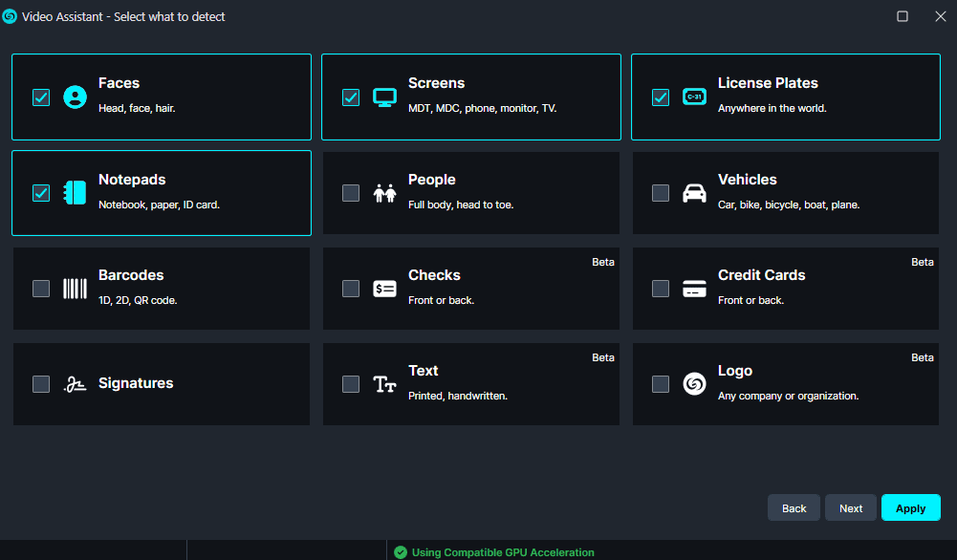
Task: Enable the Text detection checkbox
Action: (x=351, y=384)
